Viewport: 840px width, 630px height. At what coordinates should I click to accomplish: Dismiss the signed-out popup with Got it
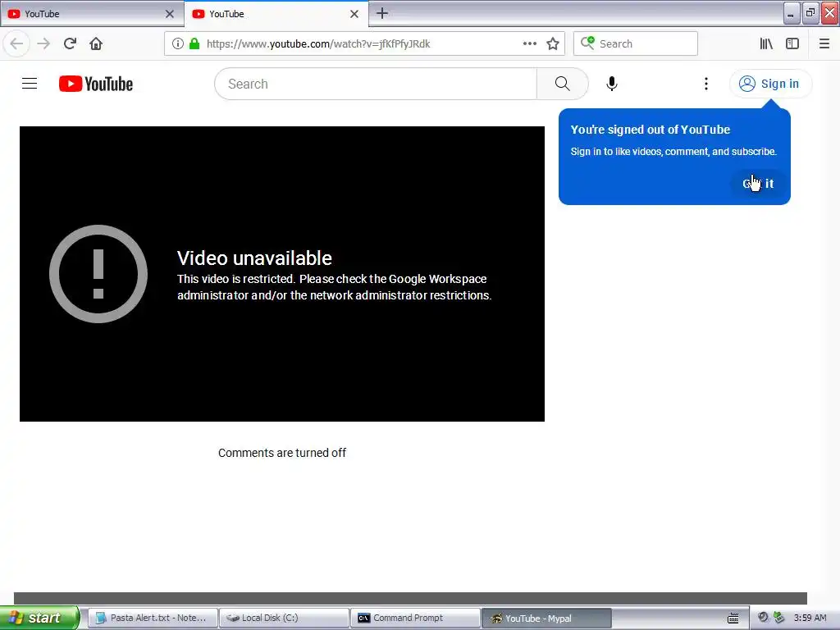(x=758, y=184)
